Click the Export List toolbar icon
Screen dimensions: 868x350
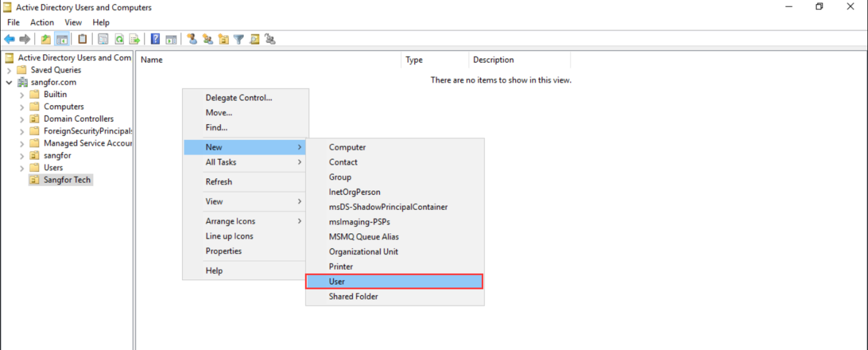(x=134, y=39)
